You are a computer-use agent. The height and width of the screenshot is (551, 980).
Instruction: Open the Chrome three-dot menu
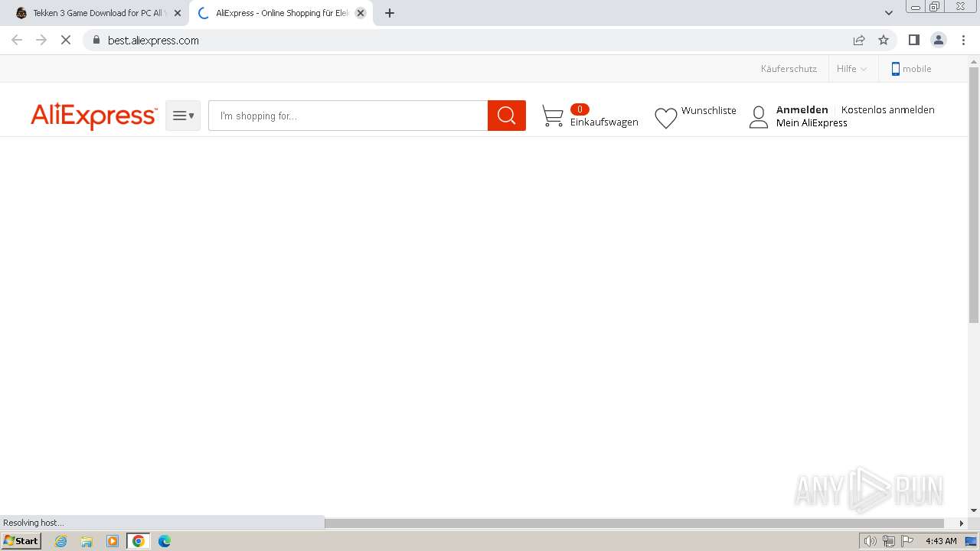click(963, 40)
